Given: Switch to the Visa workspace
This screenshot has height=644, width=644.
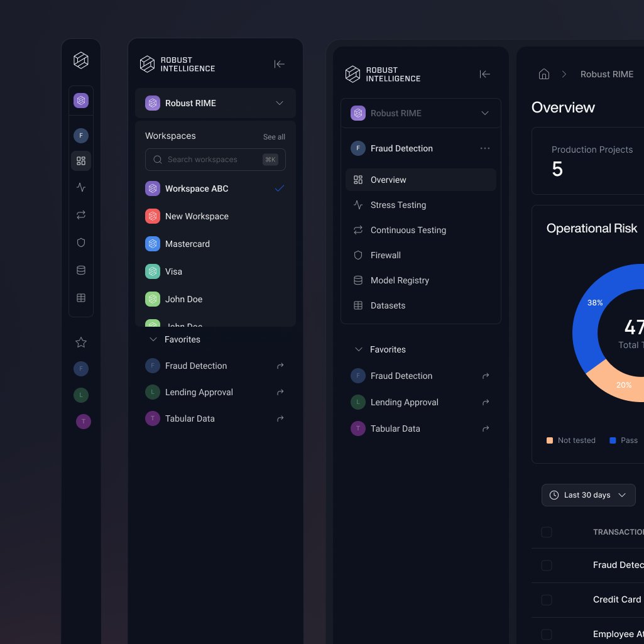Looking at the screenshot, I should 216,271.
